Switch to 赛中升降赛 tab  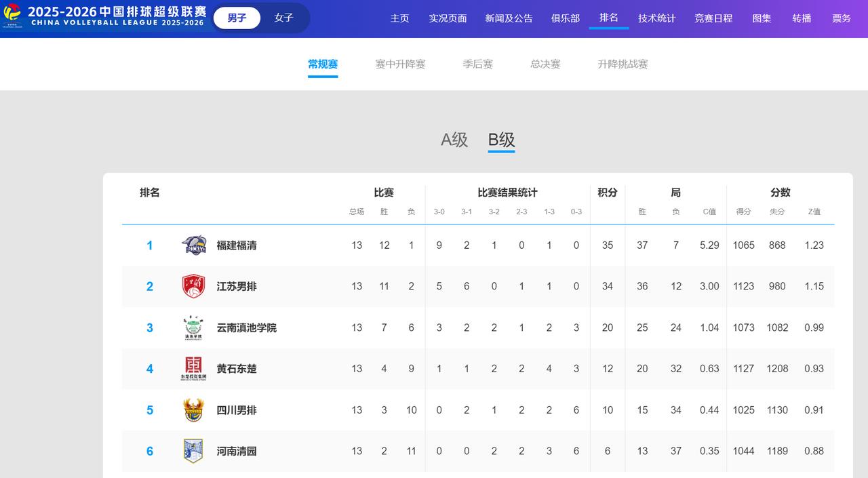(x=400, y=64)
